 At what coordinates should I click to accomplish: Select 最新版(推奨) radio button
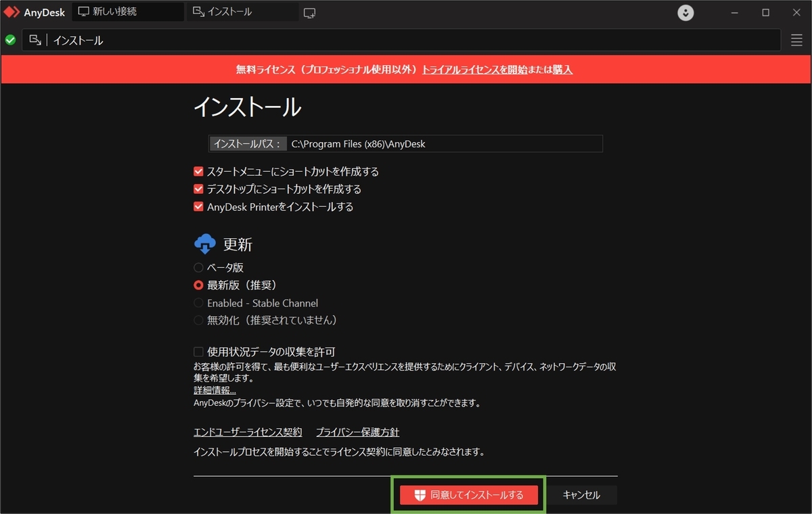198,285
